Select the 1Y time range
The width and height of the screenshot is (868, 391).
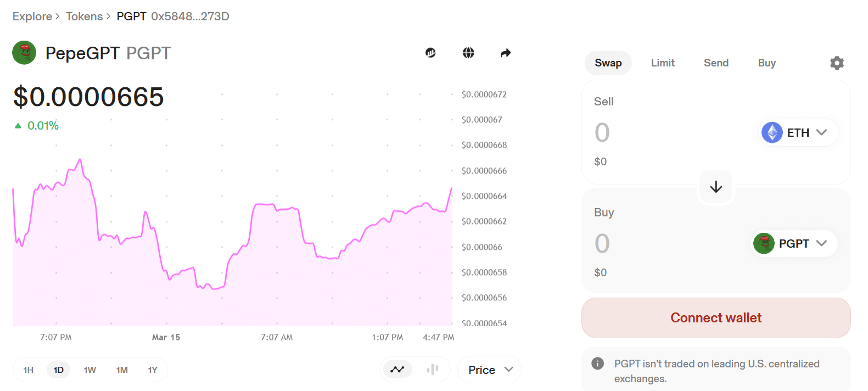click(153, 370)
